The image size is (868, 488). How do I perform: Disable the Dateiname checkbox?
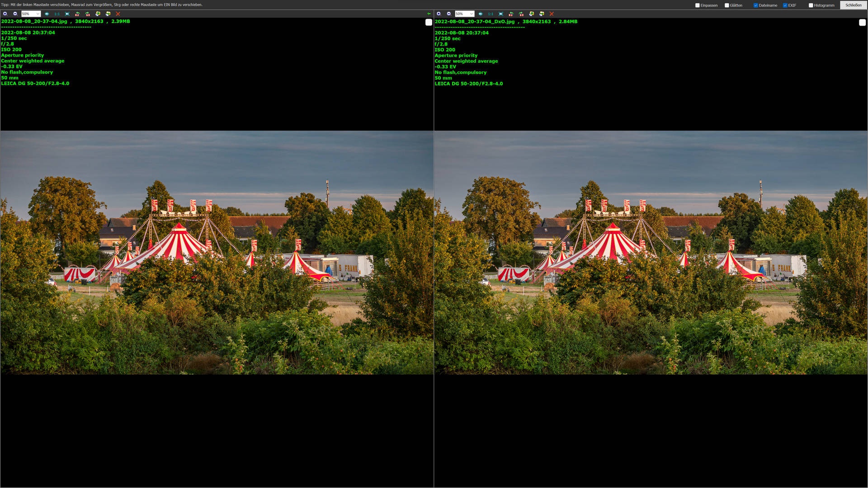click(755, 5)
